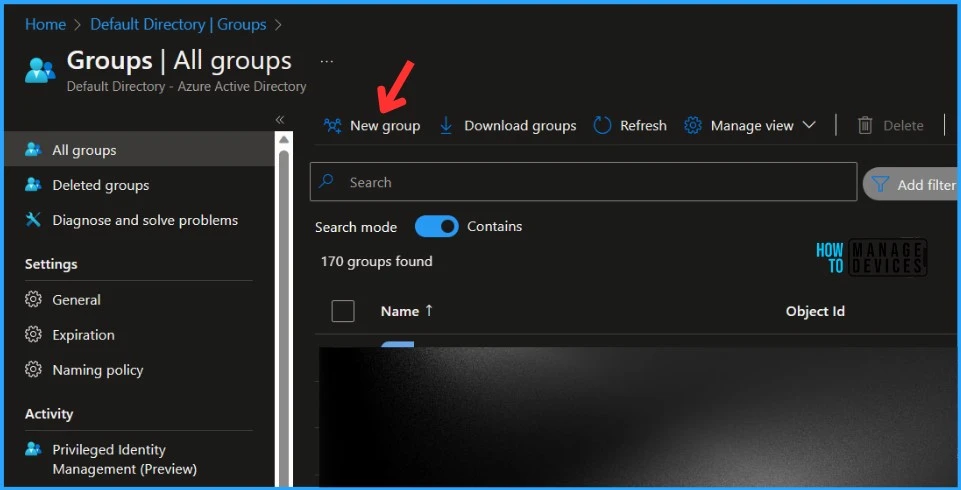Click the General settings gear icon
The image size is (961, 490).
point(33,300)
